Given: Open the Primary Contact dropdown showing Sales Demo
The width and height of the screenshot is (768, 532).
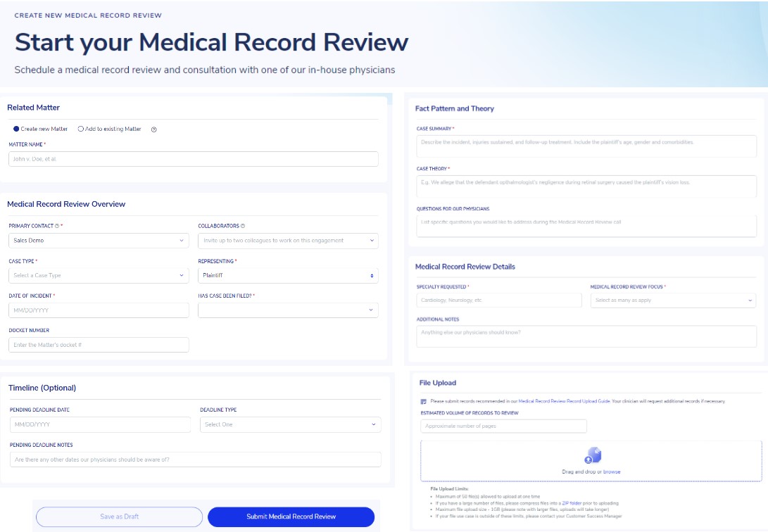Looking at the screenshot, I should (99, 241).
